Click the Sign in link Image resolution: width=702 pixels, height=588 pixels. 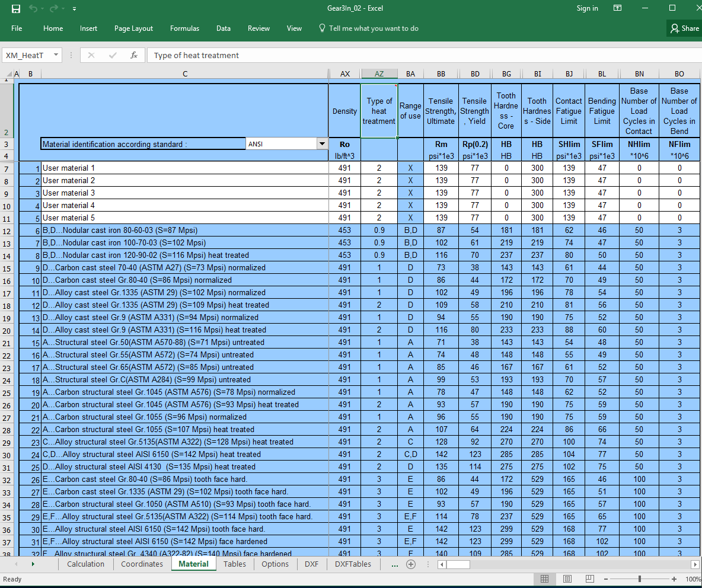(x=587, y=8)
